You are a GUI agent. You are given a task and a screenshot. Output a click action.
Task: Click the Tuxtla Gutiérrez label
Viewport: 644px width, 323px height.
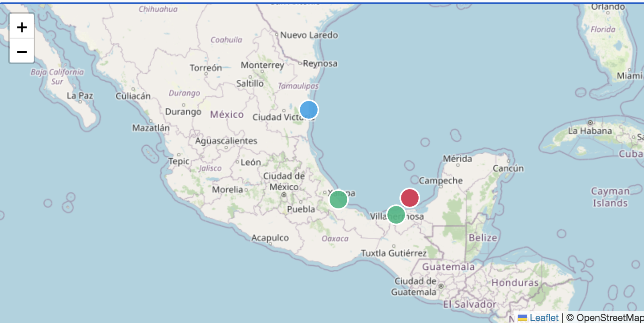pyautogui.click(x=394, y=253)
